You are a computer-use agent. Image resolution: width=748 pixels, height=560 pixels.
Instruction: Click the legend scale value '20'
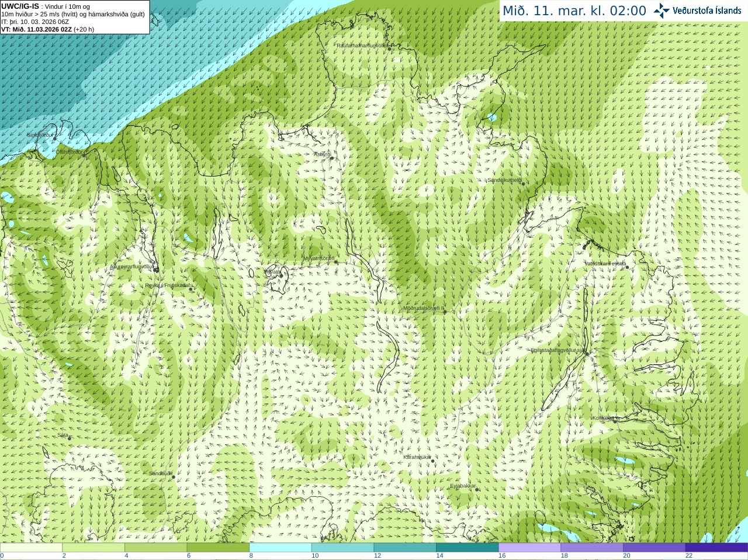626,556
